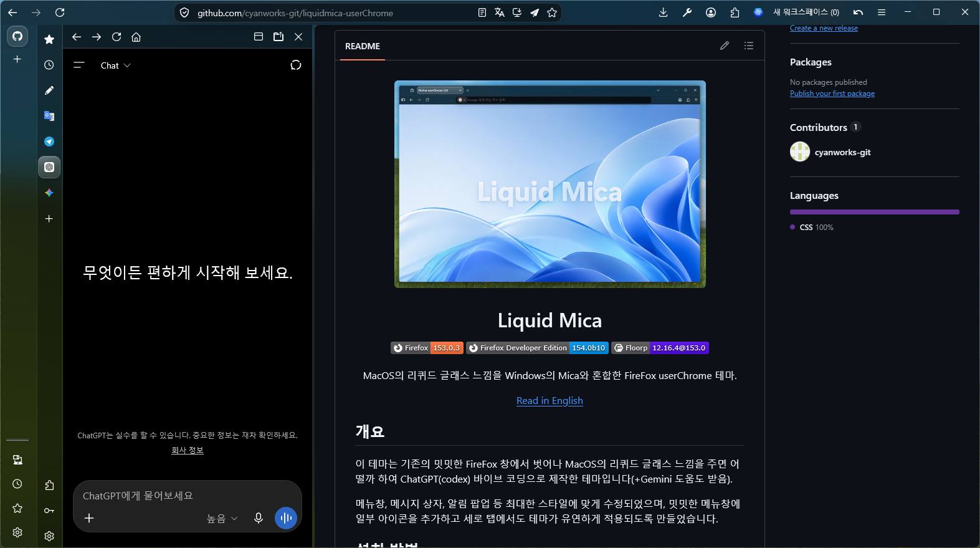Image resolution: width=980 pixels, height=548 pixels.
Task: Open the history clock panel near top of sidebar
Action: click(x=49, y=65)
